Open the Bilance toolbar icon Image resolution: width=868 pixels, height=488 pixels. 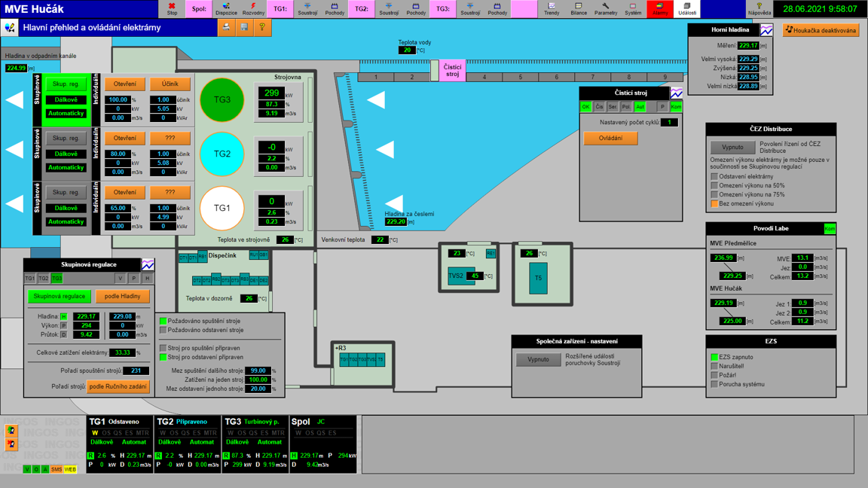tap(579, 9)
